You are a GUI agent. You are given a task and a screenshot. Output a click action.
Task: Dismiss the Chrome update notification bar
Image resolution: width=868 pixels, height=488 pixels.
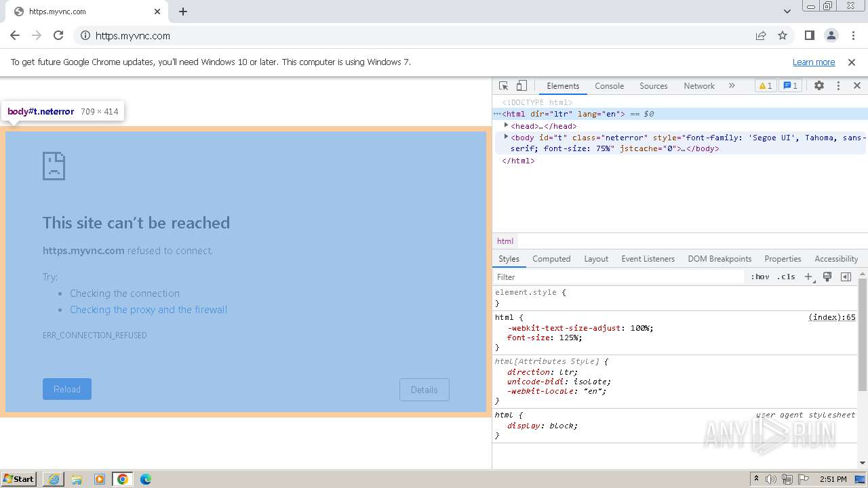tap(852, 62)
